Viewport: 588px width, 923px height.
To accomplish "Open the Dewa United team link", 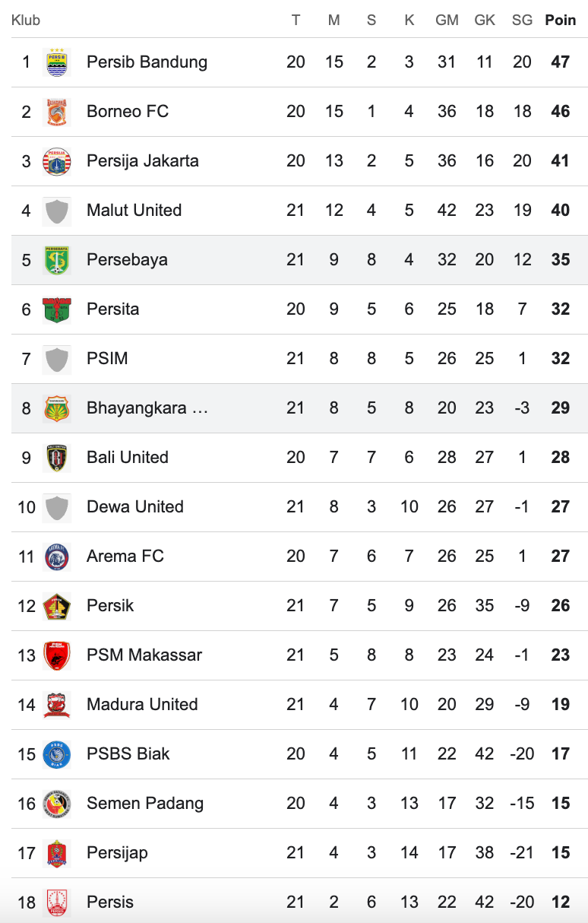I will pos(135,507).
